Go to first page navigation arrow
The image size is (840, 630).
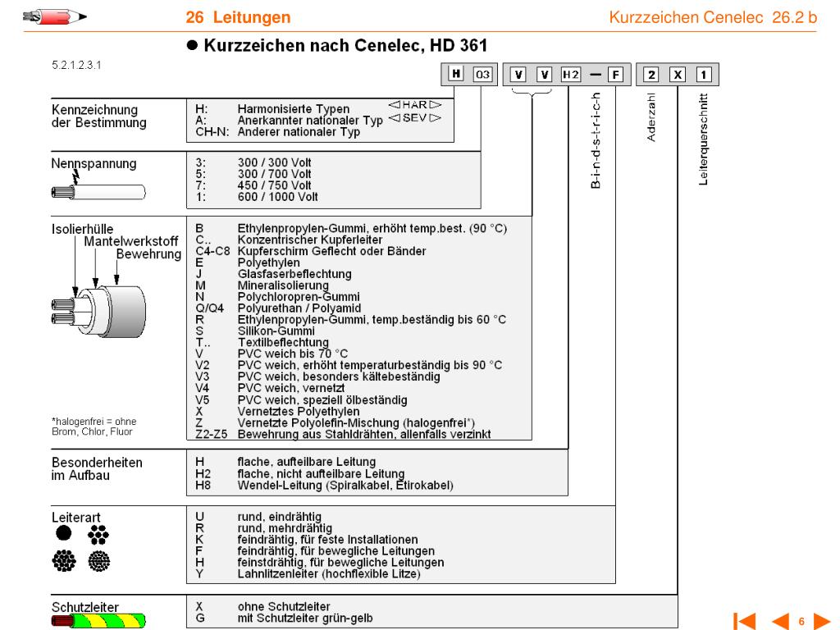745,622
